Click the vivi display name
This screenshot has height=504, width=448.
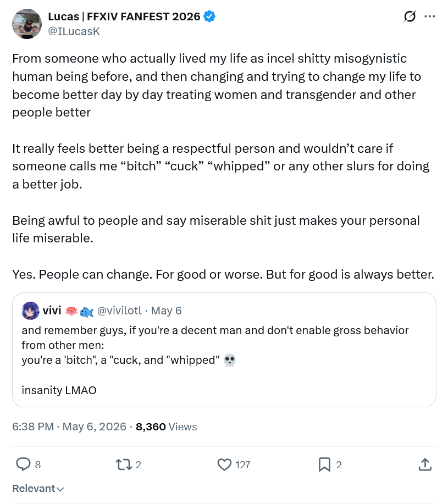click(x=52, y=311)
